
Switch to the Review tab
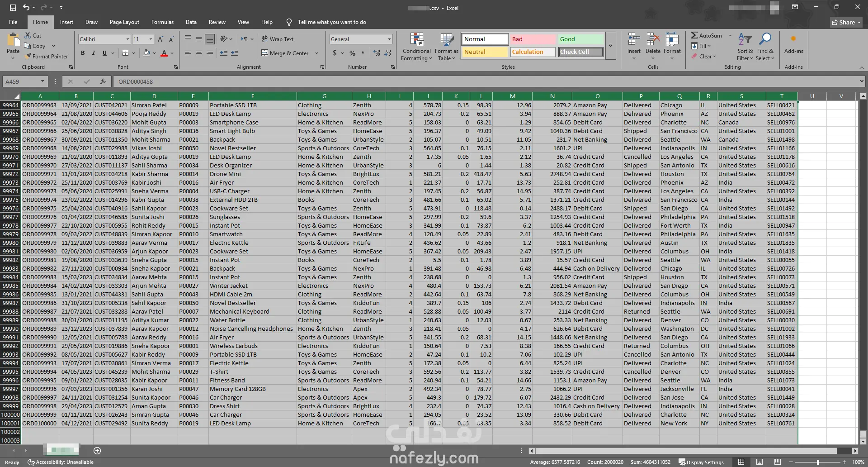coord(217,22)
